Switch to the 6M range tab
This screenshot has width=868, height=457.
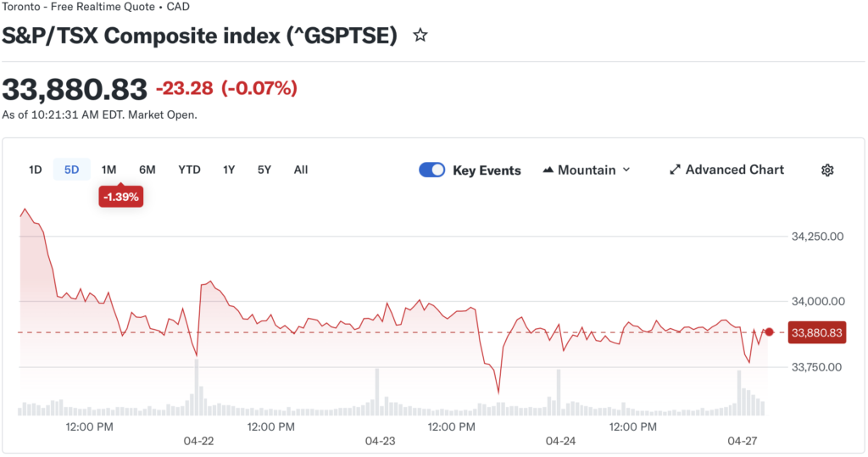click(147, 170)
